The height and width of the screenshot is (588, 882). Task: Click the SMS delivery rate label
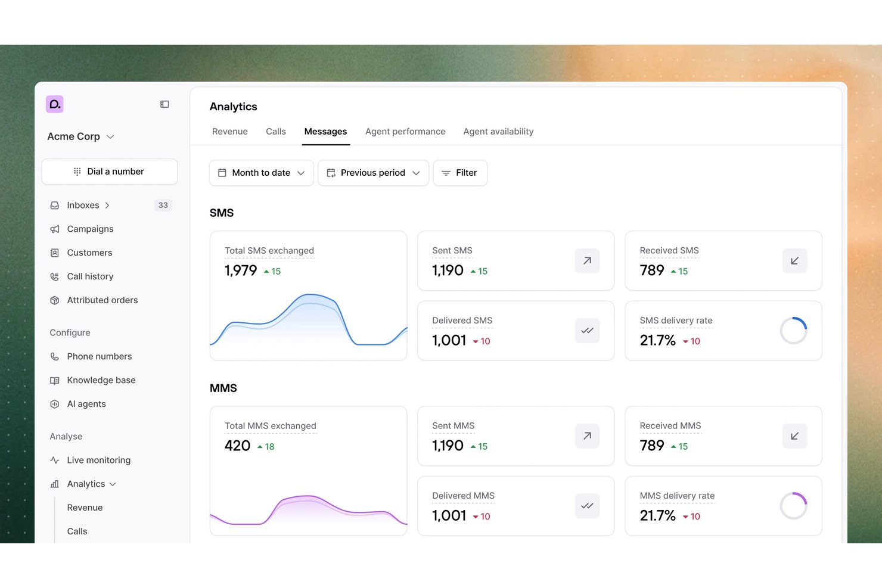(x=676, y=321)
